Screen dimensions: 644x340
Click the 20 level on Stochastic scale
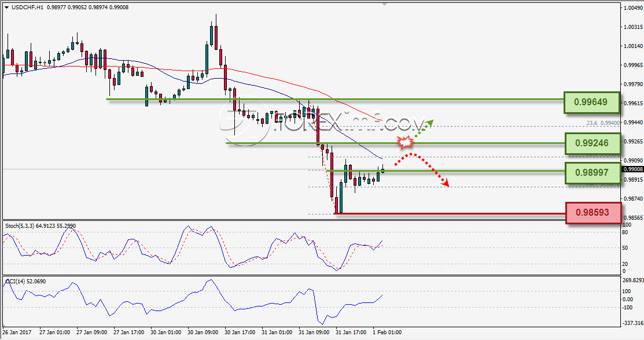point(625,264)
